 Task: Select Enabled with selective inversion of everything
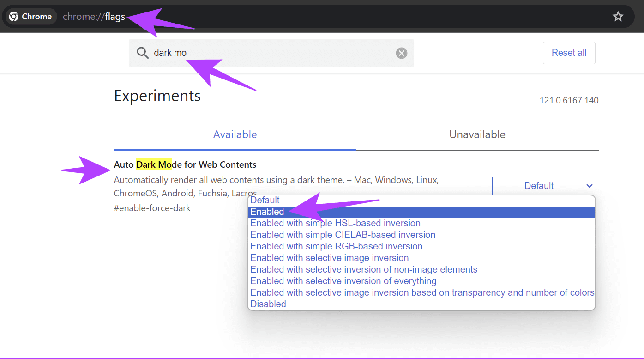pos(421,281)
